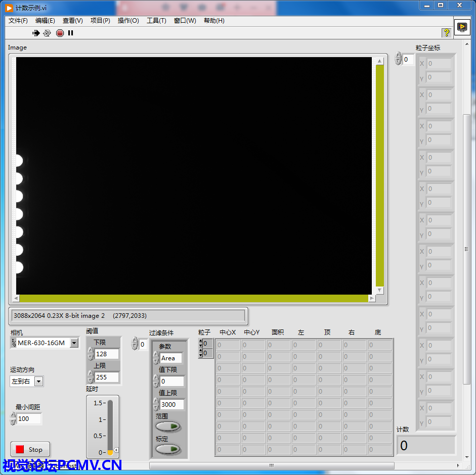Image resolution: width=476 pixels, height=475 pixels.
Task: Click the image display's right scroll arrow
Action: (x=371, y=299)
